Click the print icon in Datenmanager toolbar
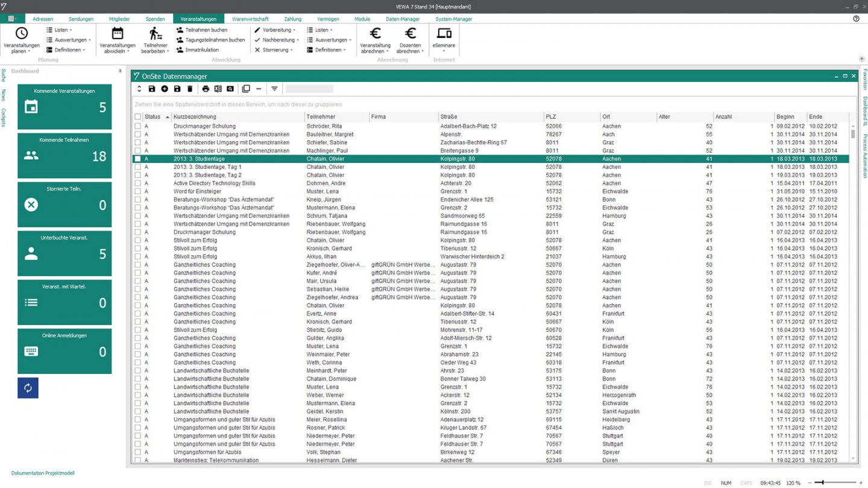The width and height of the screenshot is (868, 488). [206, 89]
